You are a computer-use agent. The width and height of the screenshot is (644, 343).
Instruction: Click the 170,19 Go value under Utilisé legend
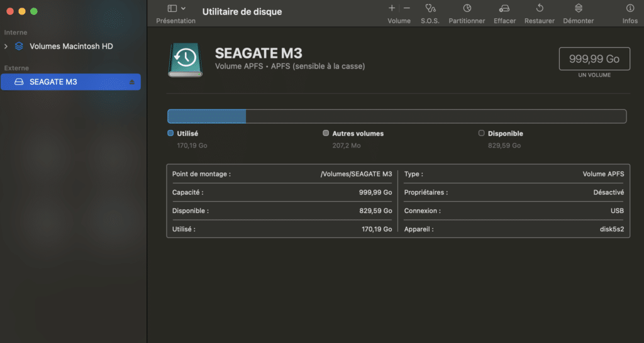192,145
